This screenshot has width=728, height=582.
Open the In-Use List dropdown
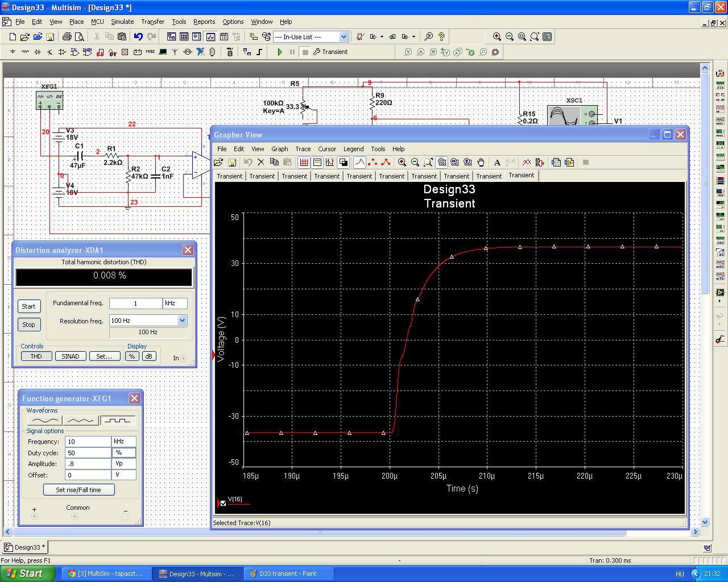[x=344, y=37]
